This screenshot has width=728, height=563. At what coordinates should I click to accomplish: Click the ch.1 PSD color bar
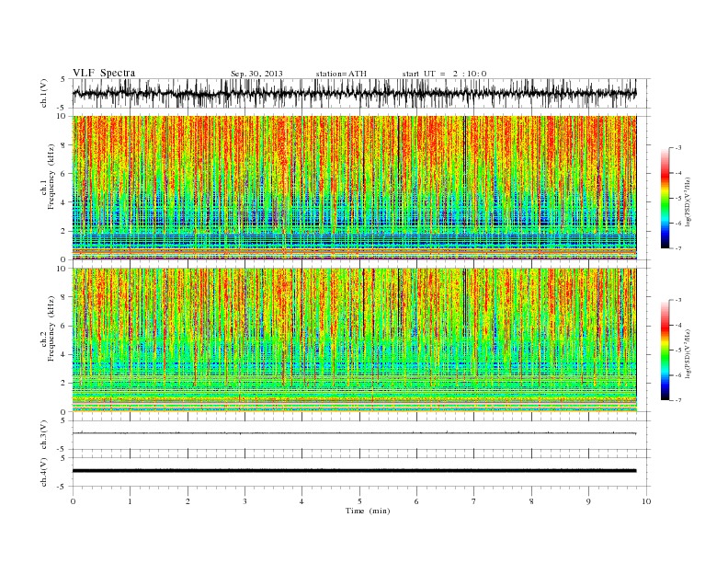[x=665, y=198]
